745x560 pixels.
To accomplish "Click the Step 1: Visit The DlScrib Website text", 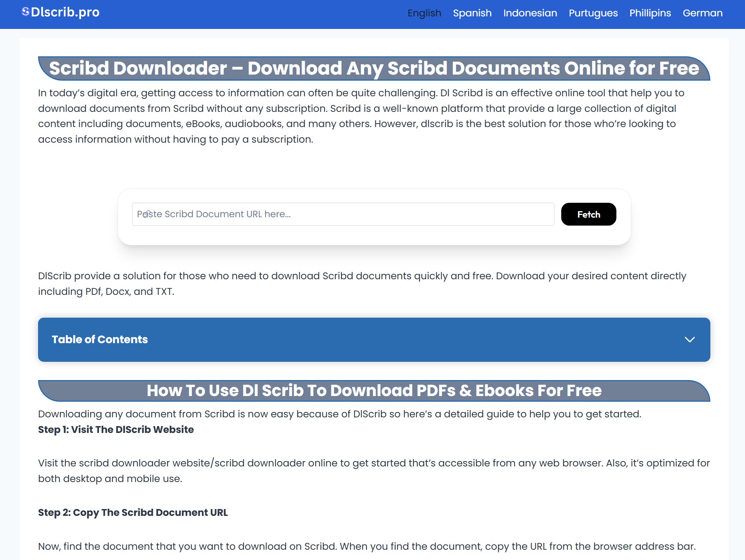I will tap(115, 430).
